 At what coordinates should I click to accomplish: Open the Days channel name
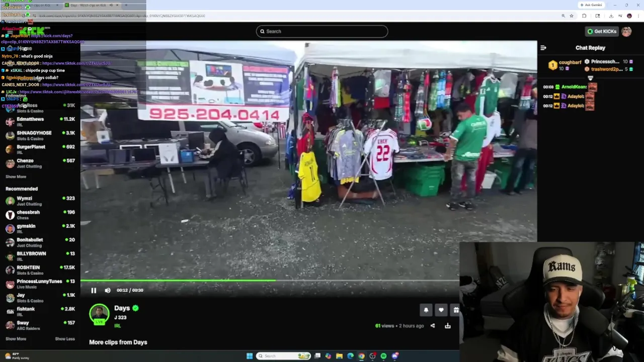[x=122, y=308]
